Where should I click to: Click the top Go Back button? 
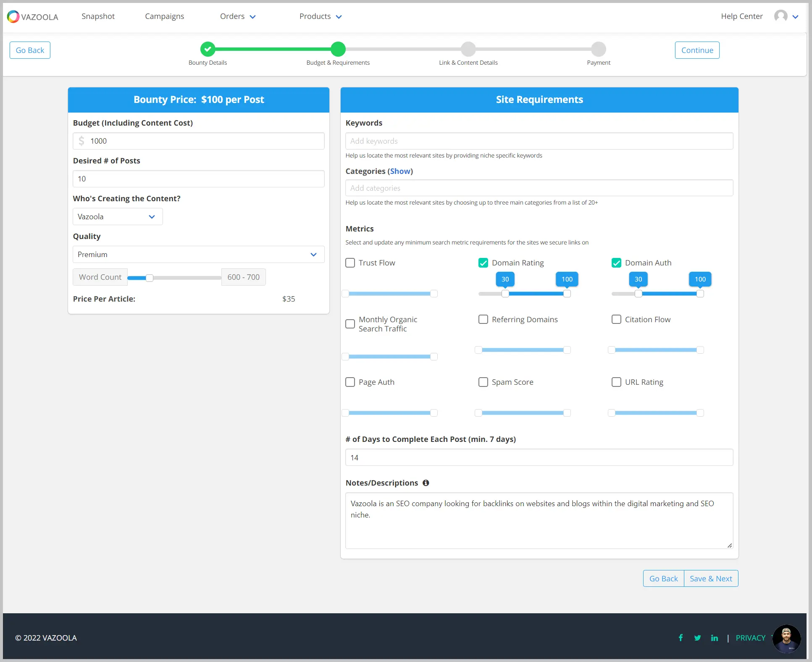[x=30, y=50]
